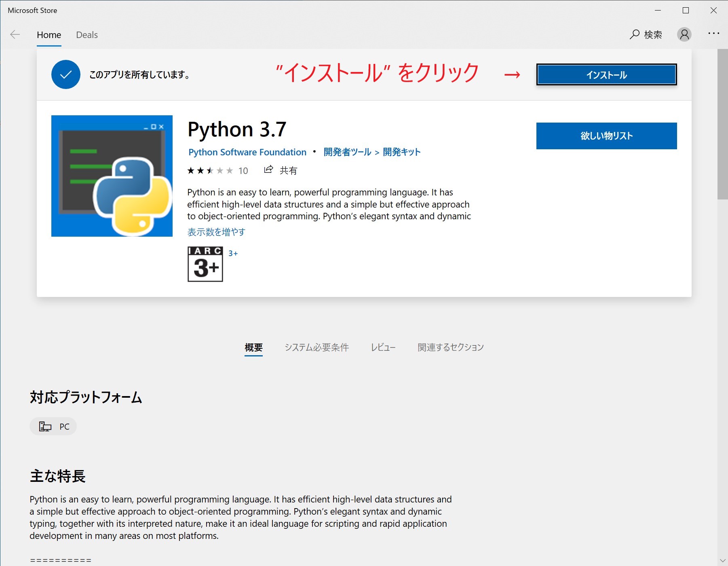Open the Python Software Foundation link
This screenshot has height=566, width=728.
coord(247,152)
